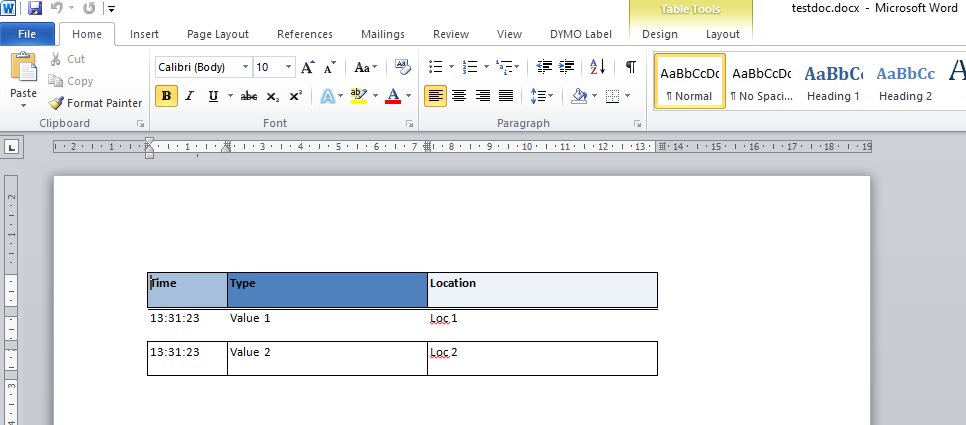Toggle Bold formatting off
The image size is (966, 425).
pos(167,97)
